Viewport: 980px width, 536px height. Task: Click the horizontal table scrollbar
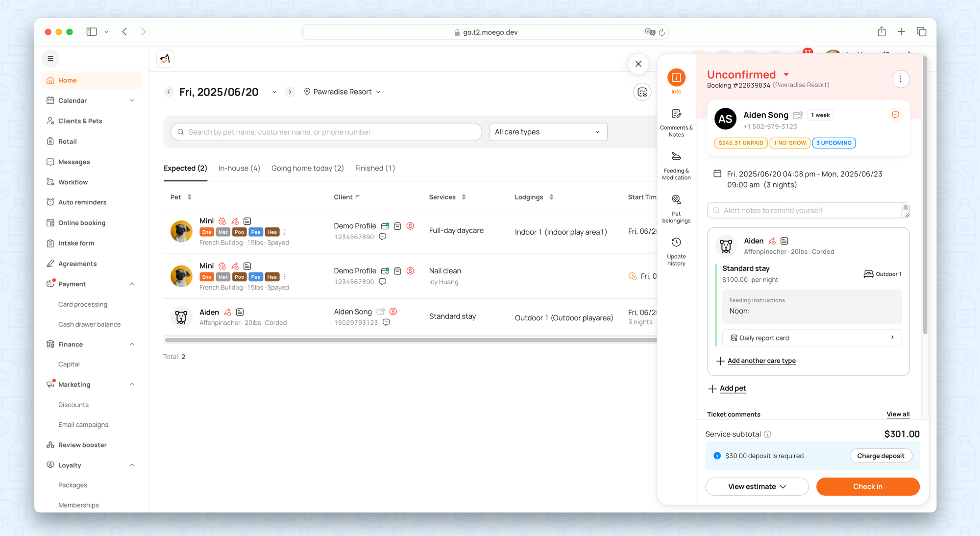pyautogui.click(x=411, y=340)
